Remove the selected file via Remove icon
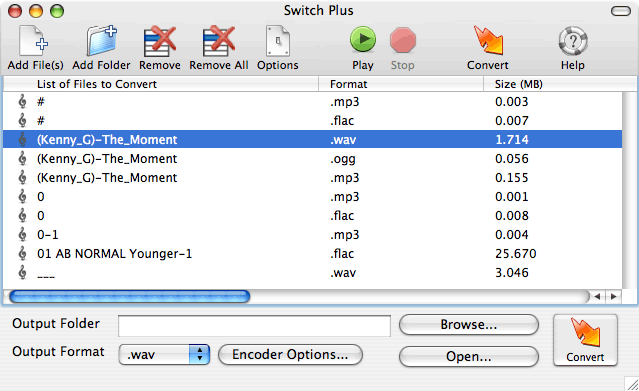 pyautogui.click(x=160, y=41)
